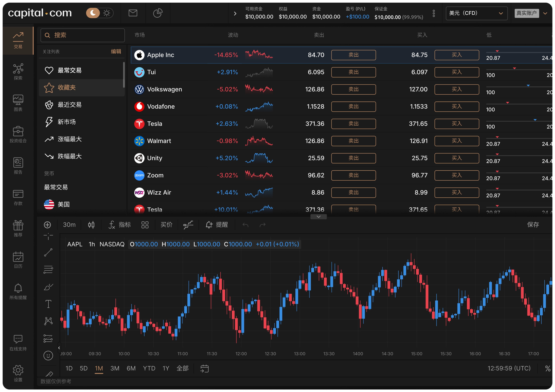Expand the account summary arrow chevron
Screen dimensions: 555x392
click(x=235, y=14)
